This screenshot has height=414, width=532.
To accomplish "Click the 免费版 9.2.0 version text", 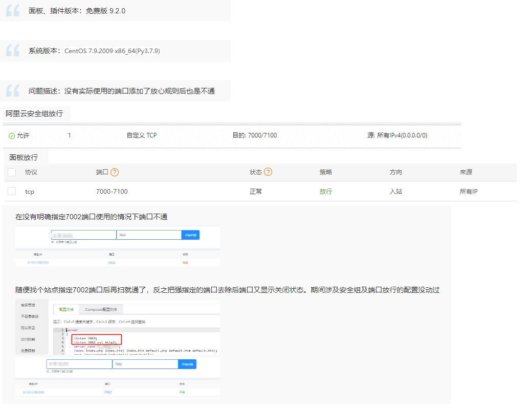I will pos(105,11).
